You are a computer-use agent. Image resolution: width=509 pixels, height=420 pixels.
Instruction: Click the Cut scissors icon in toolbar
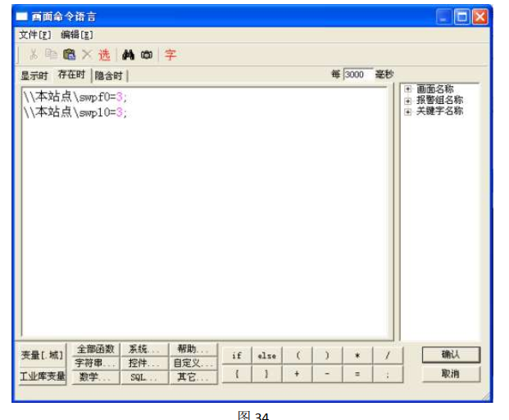34,55
